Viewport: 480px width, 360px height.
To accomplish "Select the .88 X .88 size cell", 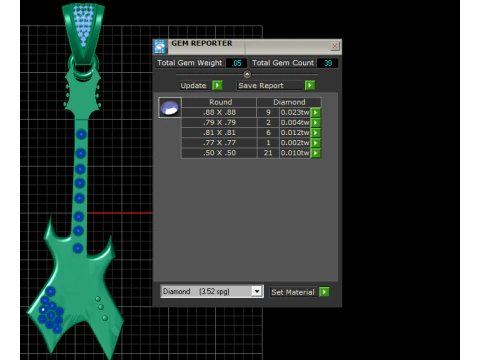I will click(219, 112).
